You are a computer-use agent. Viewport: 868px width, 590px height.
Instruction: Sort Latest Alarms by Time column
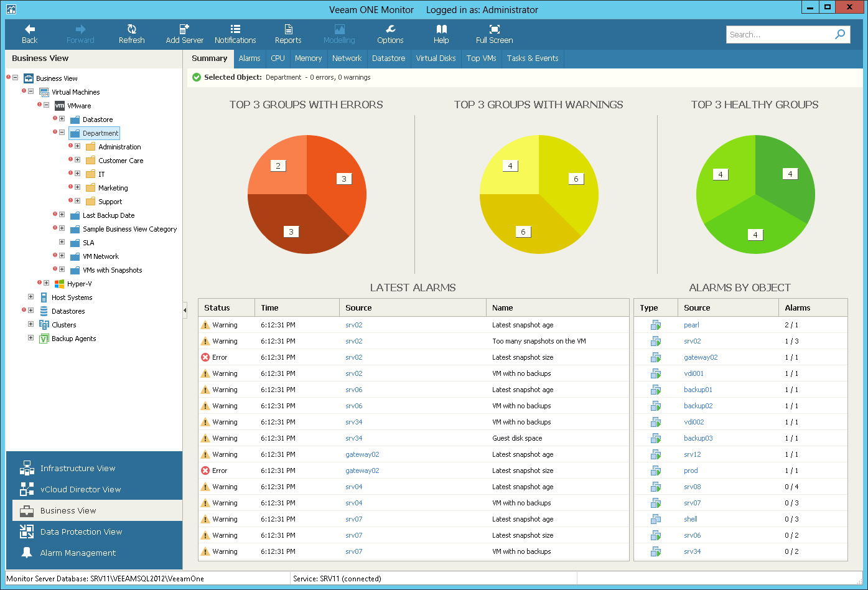[297, 307]
